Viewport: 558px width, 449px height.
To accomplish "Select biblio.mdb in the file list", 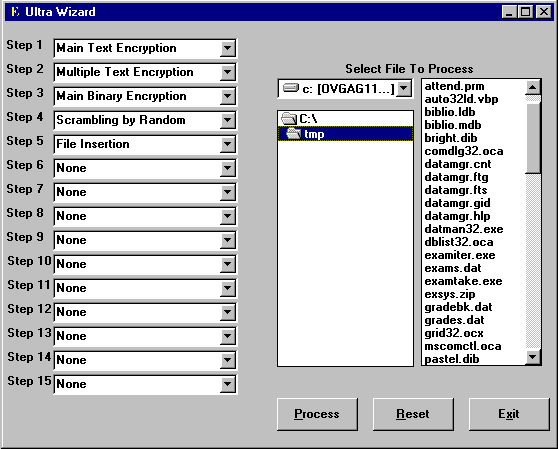I will 453,125.
